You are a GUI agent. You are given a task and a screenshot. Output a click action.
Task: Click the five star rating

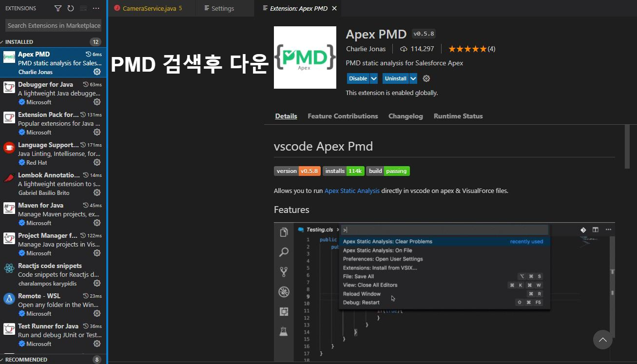click(467, 49)
